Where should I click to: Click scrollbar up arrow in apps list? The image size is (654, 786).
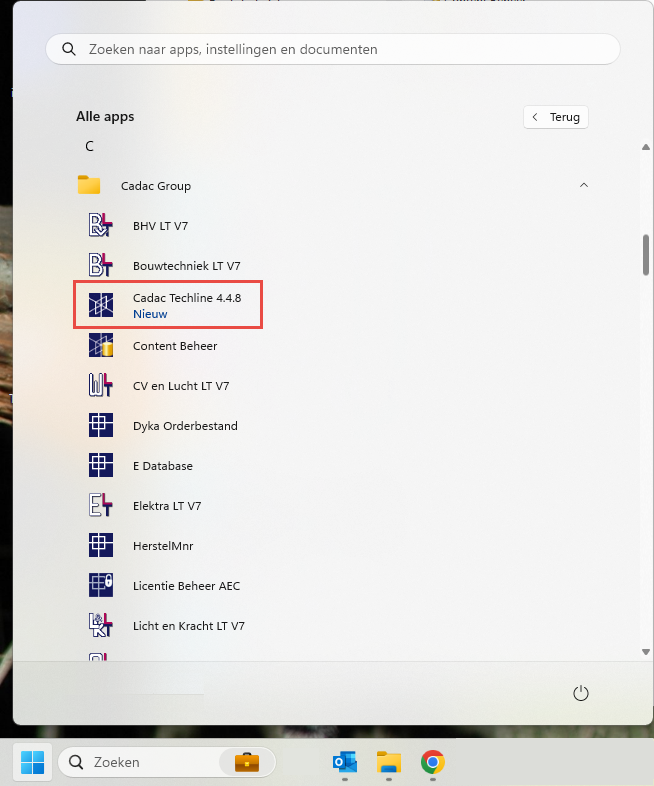coord(645,147)
